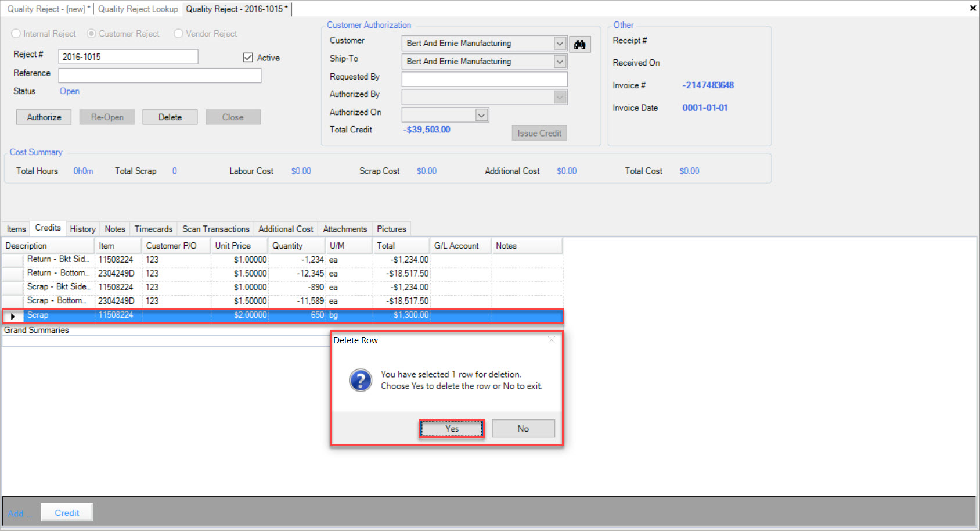
Task: Click the Unit Price column header
Action: click(239, 246)
